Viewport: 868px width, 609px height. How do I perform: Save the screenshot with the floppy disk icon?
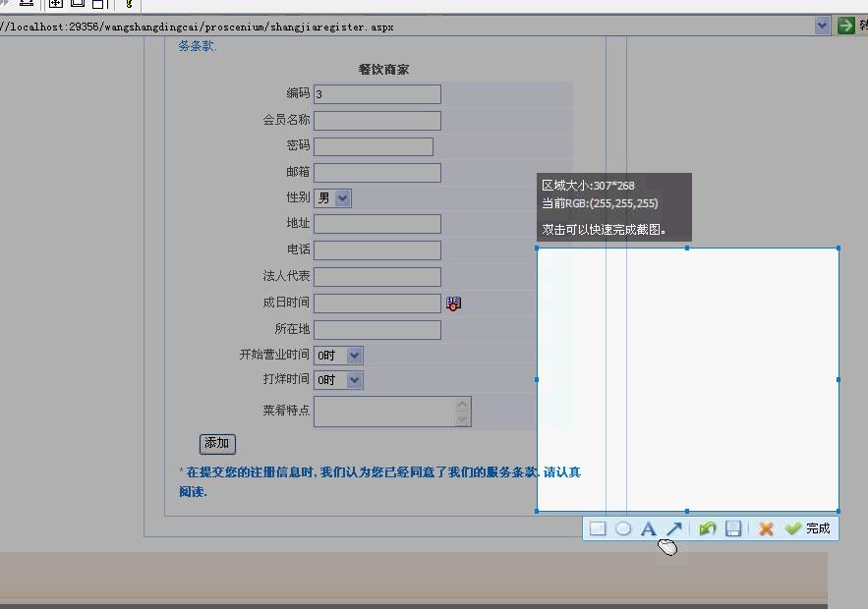coord(733,528)
